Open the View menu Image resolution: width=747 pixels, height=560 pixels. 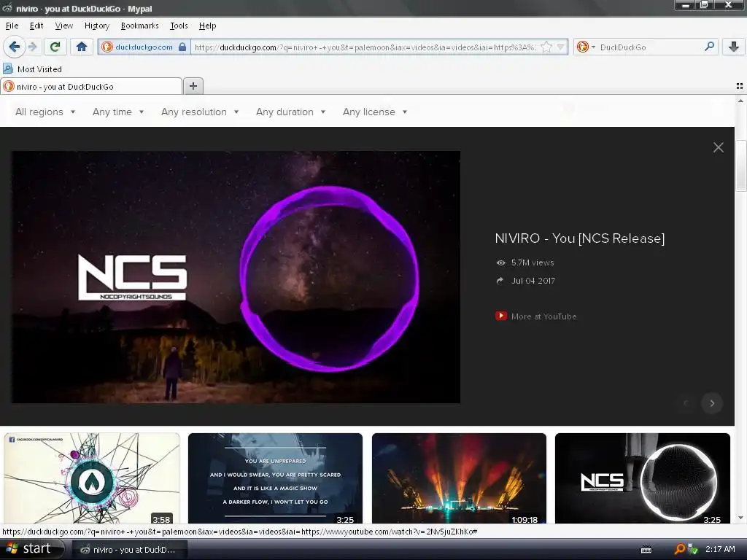tap(64, 26)
